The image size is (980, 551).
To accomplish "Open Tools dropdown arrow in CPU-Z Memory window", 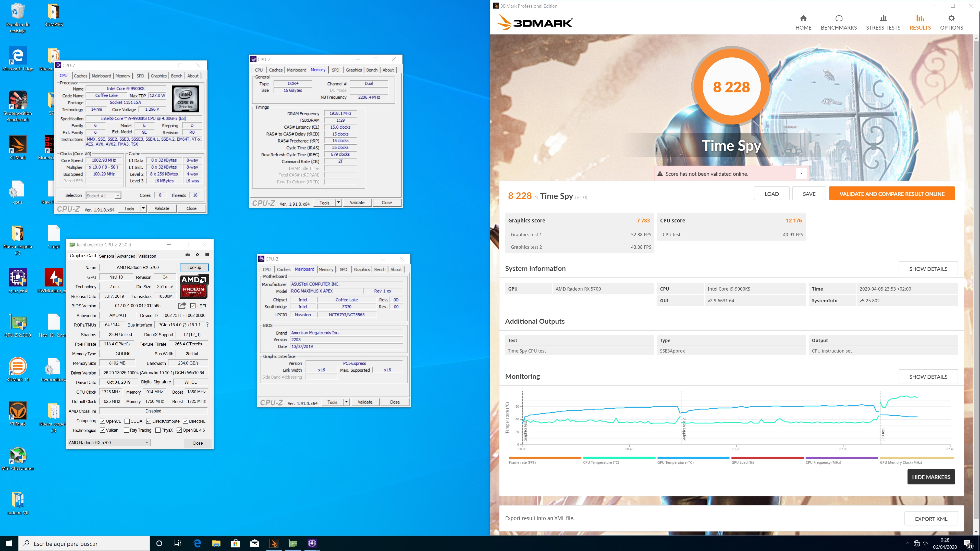I will pos(338,202).
